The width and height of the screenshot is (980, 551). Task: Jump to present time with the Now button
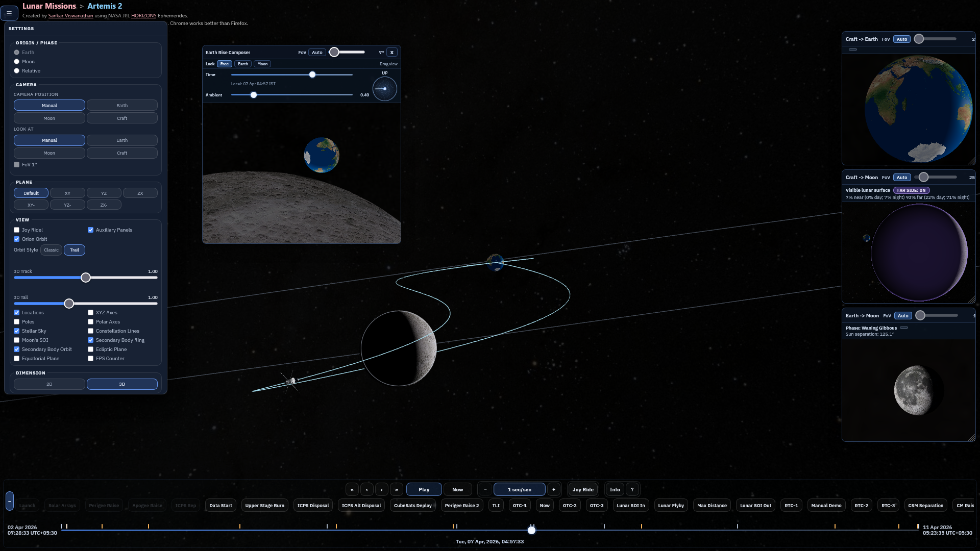click(457, 489)
